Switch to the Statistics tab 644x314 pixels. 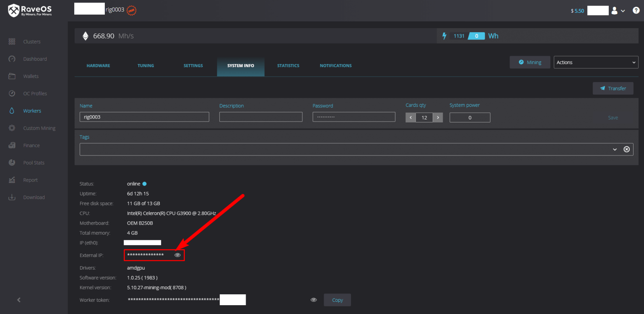(x=288, y=65)
